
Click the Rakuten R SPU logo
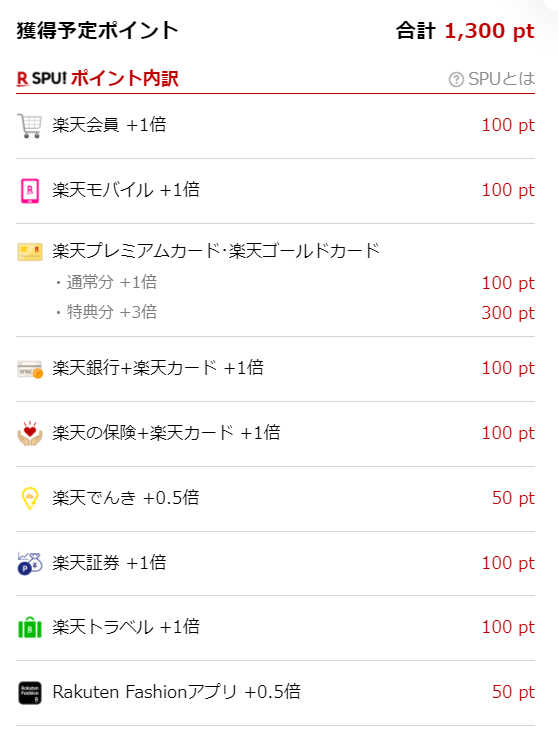[x=42, y=78]
